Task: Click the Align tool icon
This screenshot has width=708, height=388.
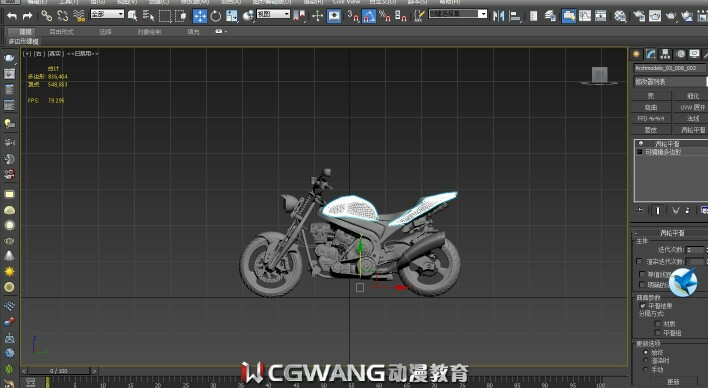Action: (x=515, y=16)
